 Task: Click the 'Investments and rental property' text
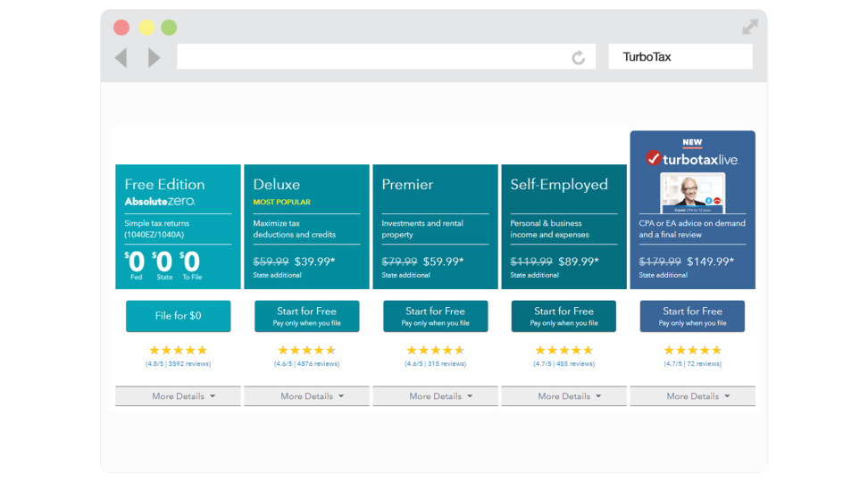(x=422, y=229)
